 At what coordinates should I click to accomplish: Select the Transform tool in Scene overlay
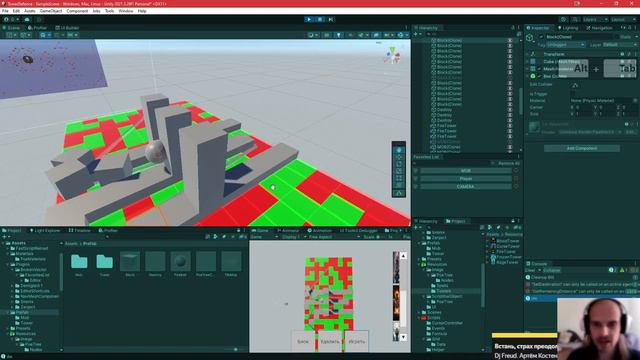point(399,185)
